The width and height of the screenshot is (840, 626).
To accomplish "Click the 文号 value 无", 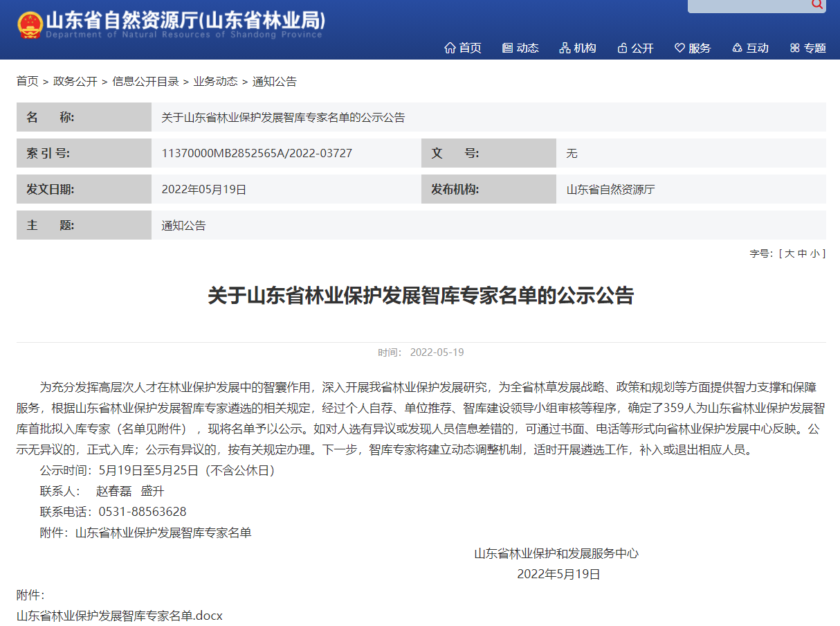I will (x=572, y=153).
